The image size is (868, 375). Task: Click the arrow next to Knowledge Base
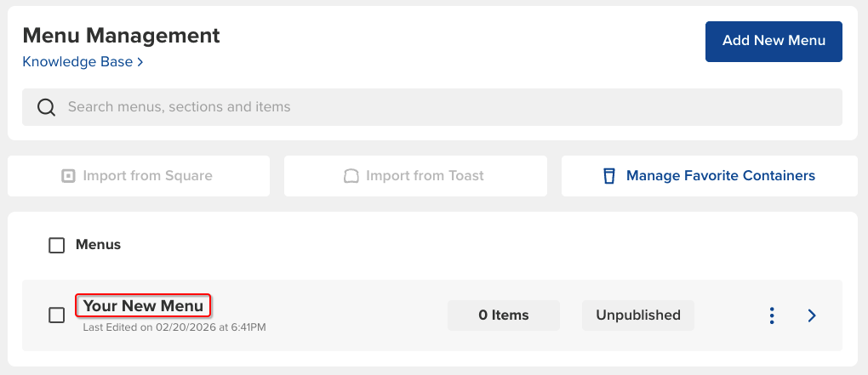[x=140, y=62]
